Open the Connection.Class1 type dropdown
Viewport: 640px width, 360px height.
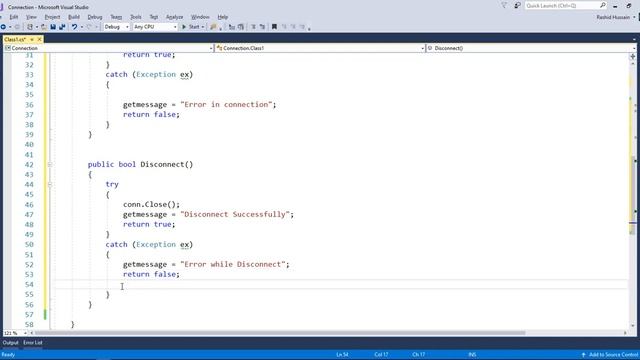pos(422,48)
